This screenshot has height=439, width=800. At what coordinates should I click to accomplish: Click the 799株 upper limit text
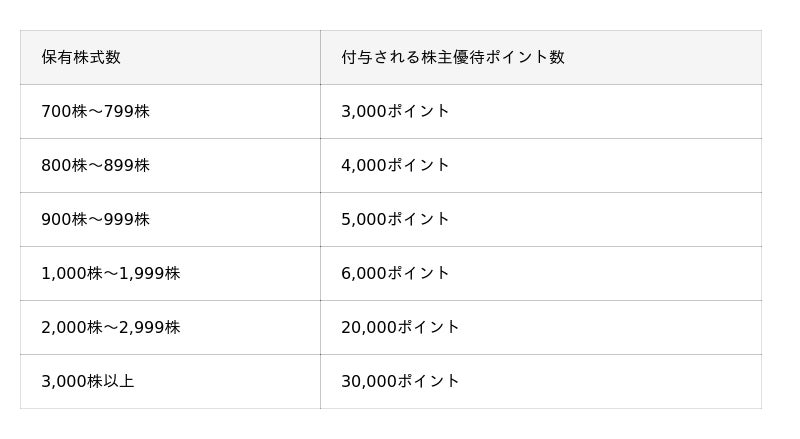coord(127,111)
